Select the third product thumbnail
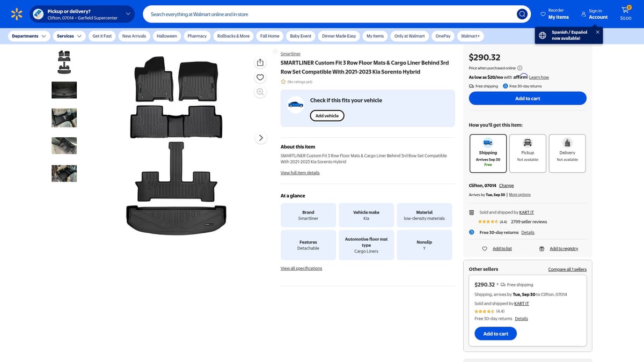Image resolution: width=644 pixels, height=362 pixels. tap(64, 117)
